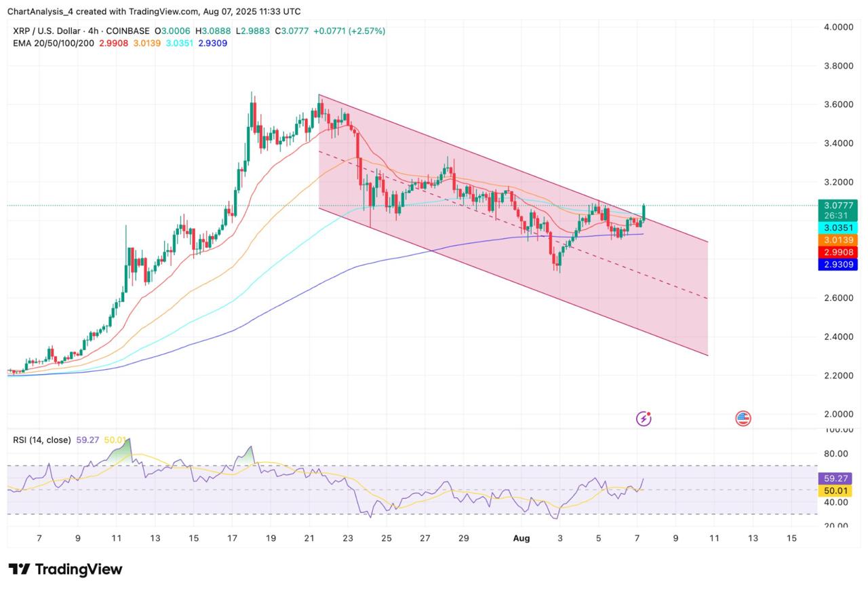Click the red 2.9908 EMA price tag
The image size is (868, 591).
pos(838,252)
